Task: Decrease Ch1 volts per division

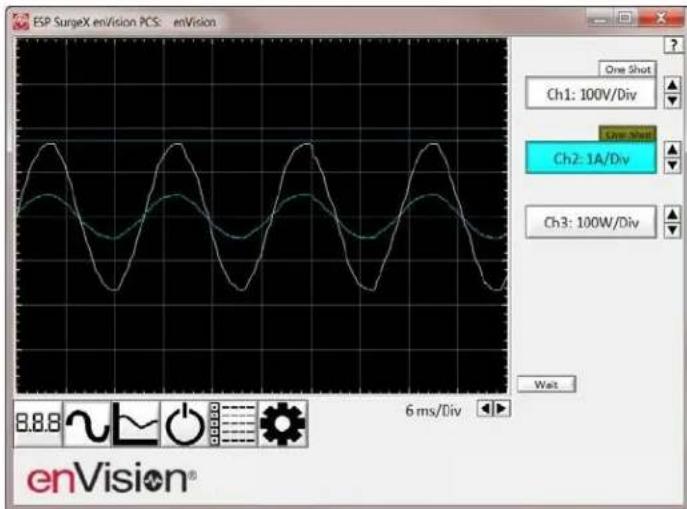Action: (x=673, y=100)
